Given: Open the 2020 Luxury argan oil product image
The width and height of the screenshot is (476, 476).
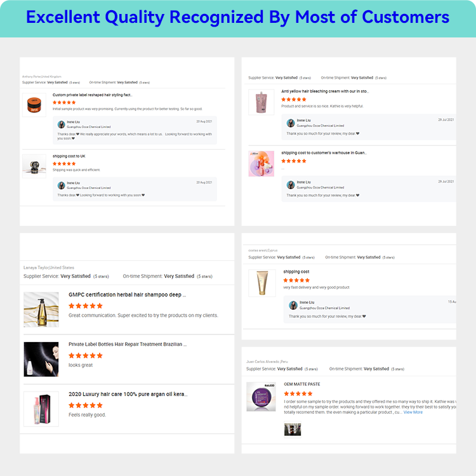Looking at the screenshot, I should [x=41, y=408].
